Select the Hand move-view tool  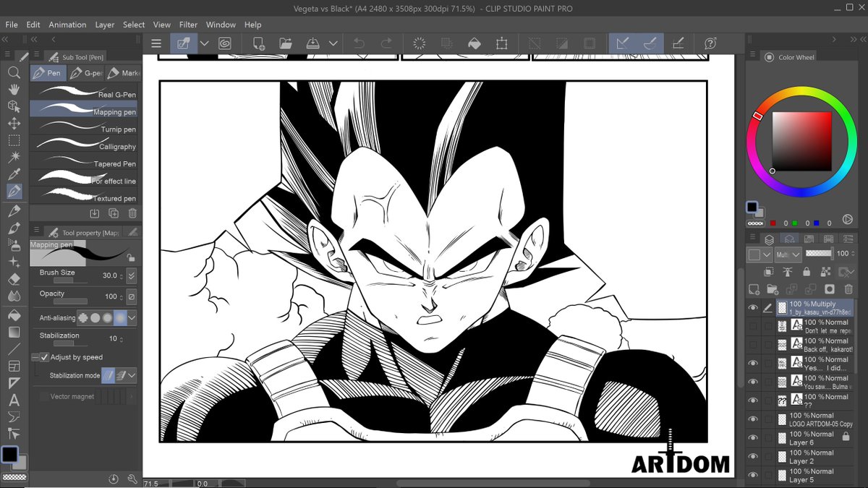tap(14, 89)
